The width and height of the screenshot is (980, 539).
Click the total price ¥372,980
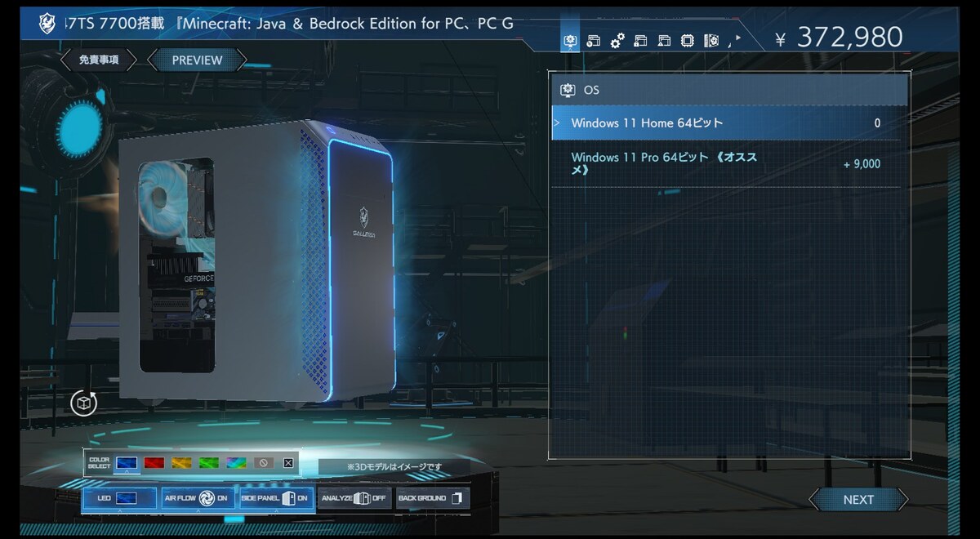(x=839, y=38)
